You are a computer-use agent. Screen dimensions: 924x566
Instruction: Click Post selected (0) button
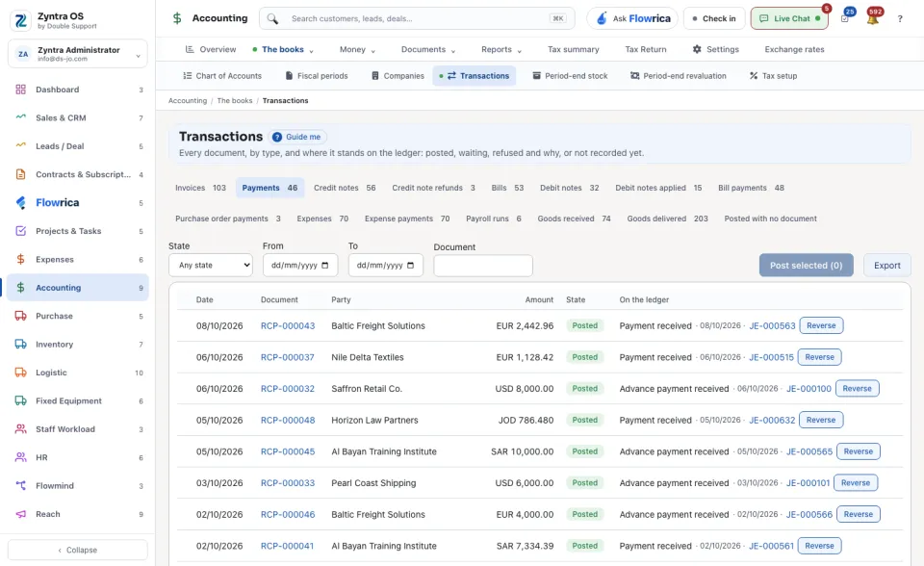807,266
